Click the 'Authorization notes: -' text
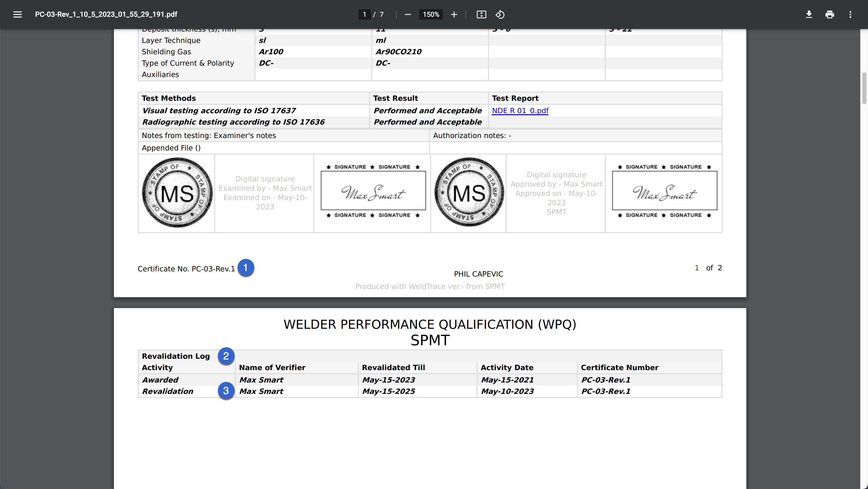 coord(472,135)
